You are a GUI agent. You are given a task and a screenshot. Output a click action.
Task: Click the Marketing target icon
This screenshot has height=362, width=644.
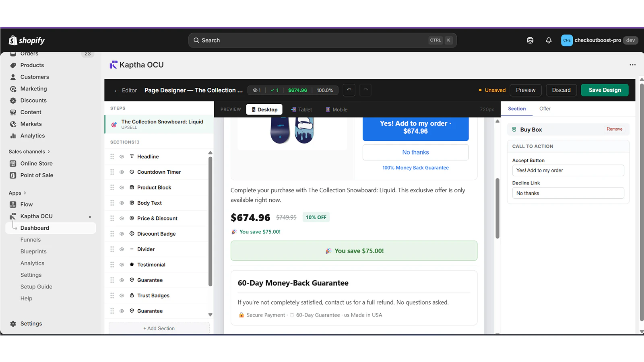13,89
